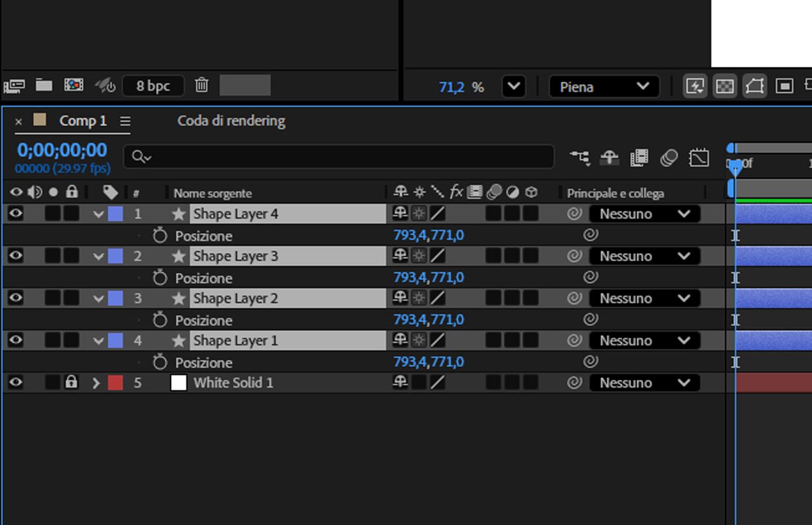Hide Shape Layer 3 with eye toggle
This screenshot has height=525, width=812.
click(x=16, y=256)
